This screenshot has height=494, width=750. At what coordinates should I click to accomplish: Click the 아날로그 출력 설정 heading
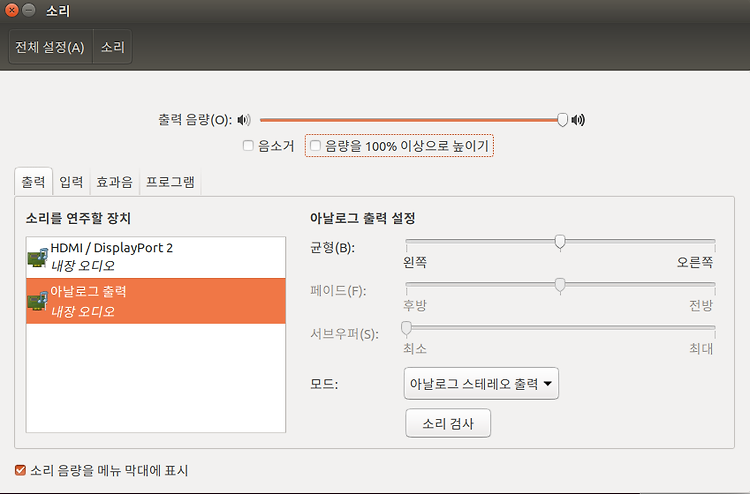point(363,219)
